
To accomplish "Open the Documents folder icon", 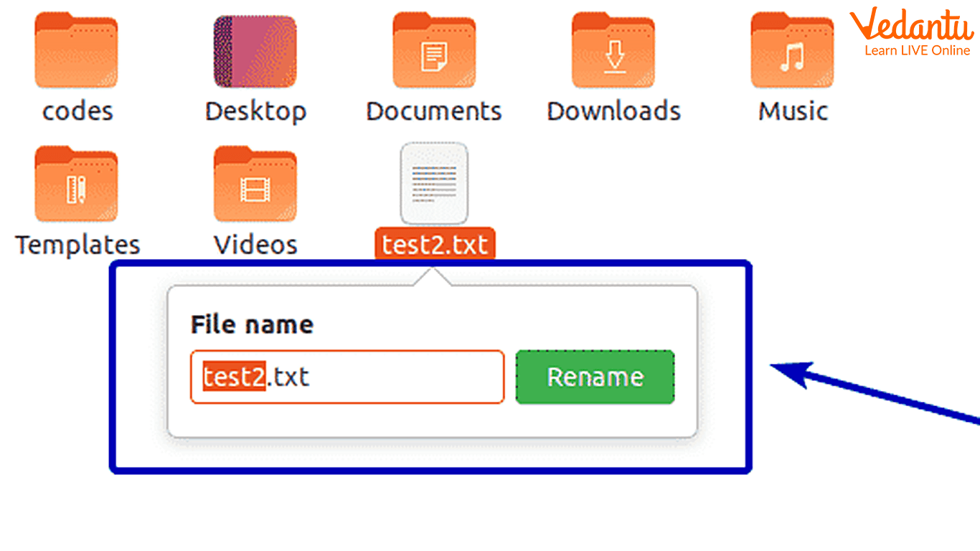I will pos(433,52).
